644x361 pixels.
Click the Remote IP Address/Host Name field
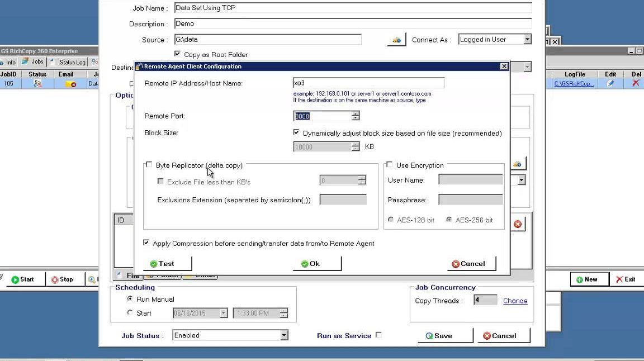tap(368, 83)
